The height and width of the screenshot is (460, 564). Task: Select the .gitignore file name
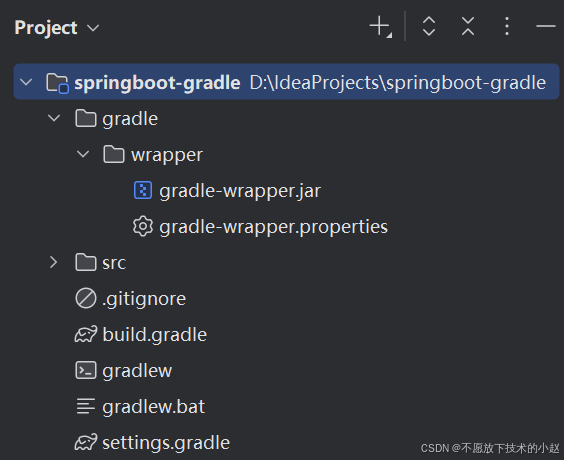[x=144, y=299]
